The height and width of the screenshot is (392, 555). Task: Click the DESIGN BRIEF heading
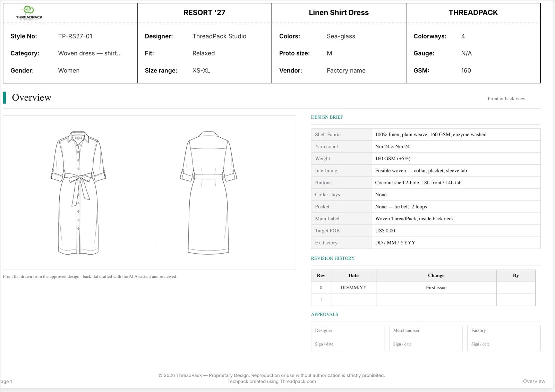[327, 117]
